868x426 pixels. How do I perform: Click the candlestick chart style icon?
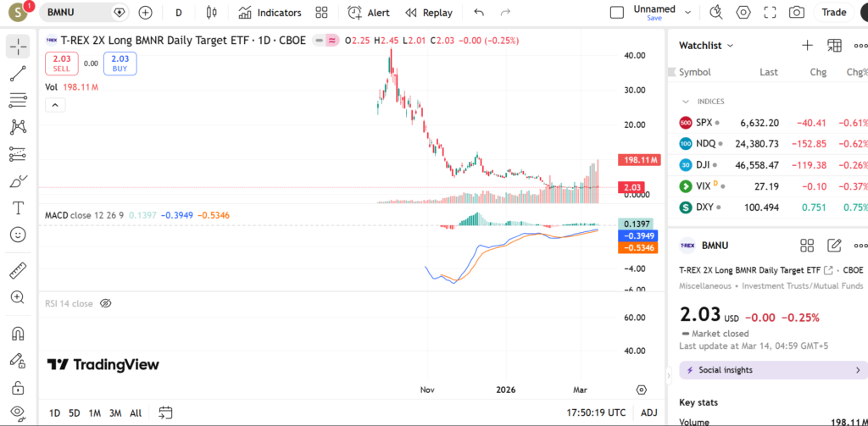point(211,13)
